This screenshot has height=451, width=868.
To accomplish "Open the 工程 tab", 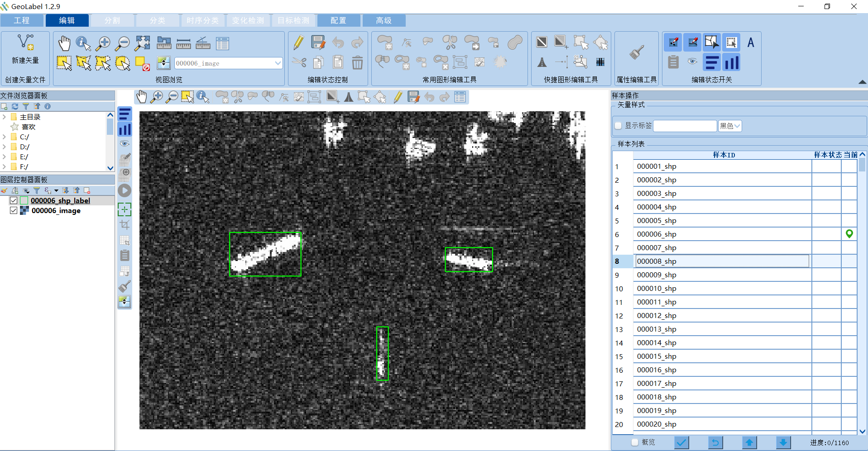I will [x=22, y=20].
